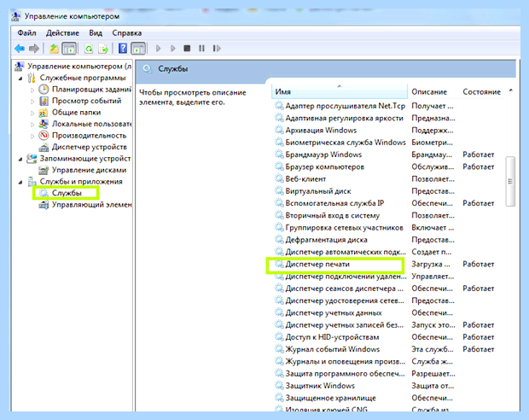Screen dimensions: 529x420
Task: Click the Task Scheduler clock icon
Action: pos(44,89)
